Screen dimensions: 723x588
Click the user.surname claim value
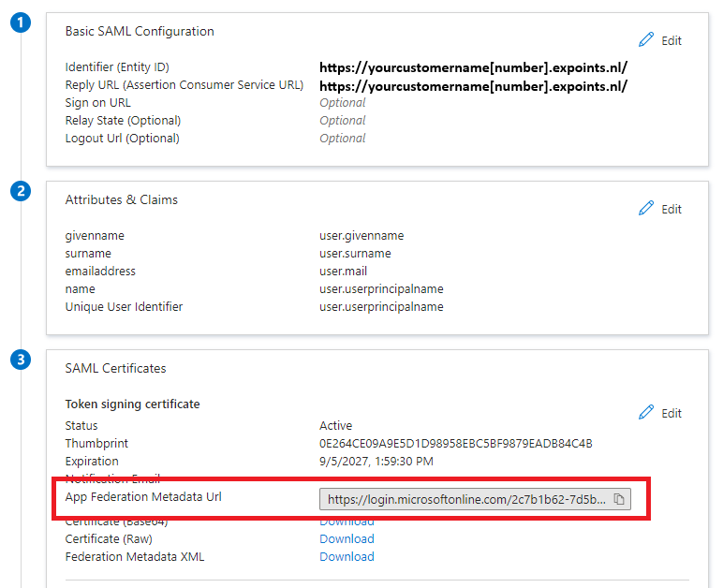click(x=355, y=254)
